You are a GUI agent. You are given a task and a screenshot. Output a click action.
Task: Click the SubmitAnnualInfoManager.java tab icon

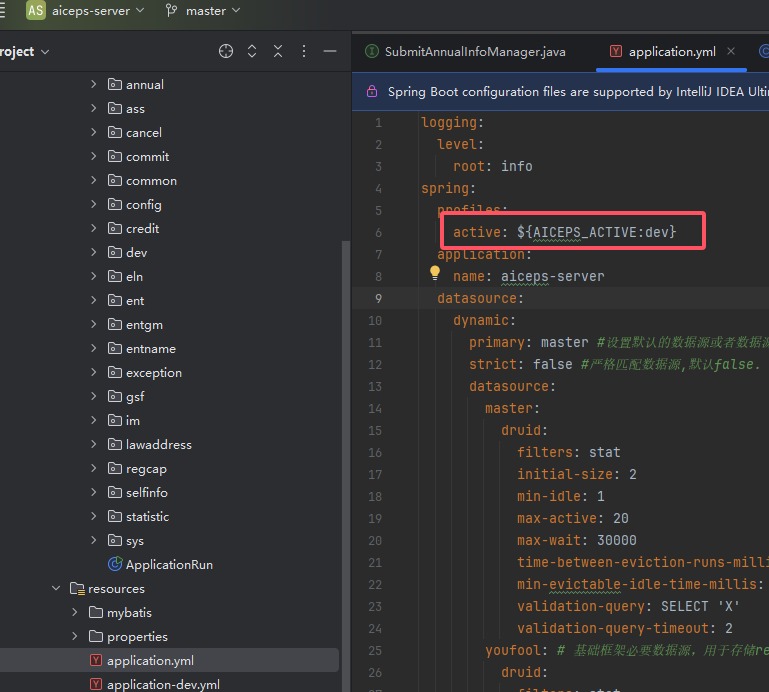click(372, 51)
